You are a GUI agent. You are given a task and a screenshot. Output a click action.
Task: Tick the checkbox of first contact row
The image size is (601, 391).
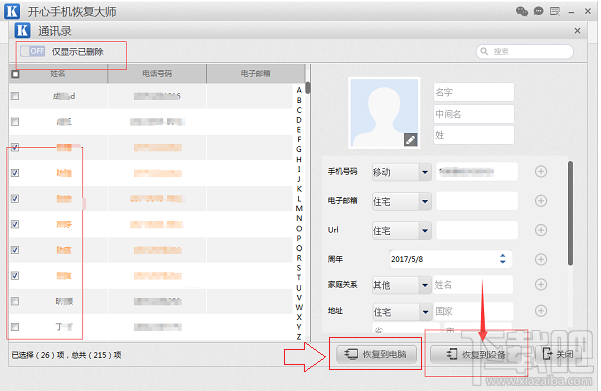(x=15, y=96)
